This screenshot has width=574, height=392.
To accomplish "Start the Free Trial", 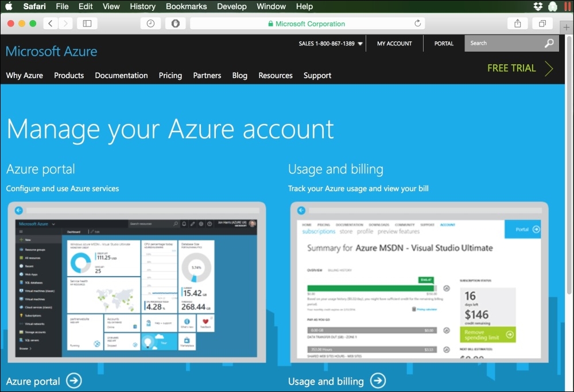I will (x=511, y=68).
